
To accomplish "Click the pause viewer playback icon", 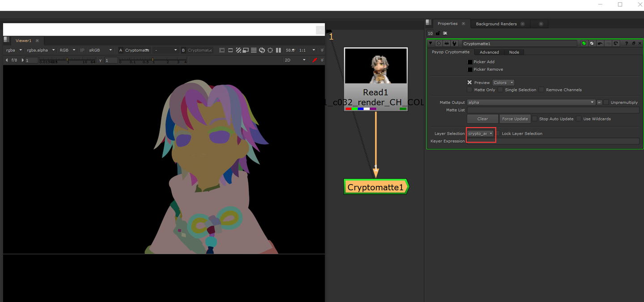I will [x=278, y=50].
